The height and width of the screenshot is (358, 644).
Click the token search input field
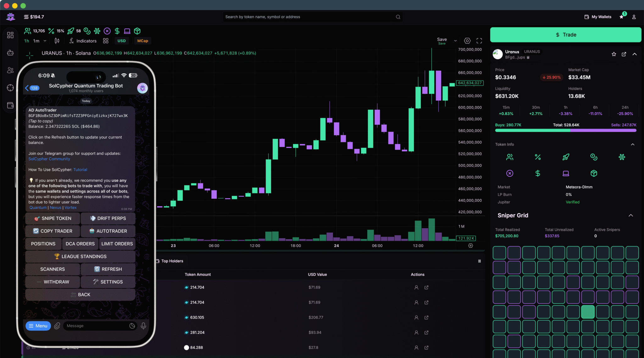(311, 17)
